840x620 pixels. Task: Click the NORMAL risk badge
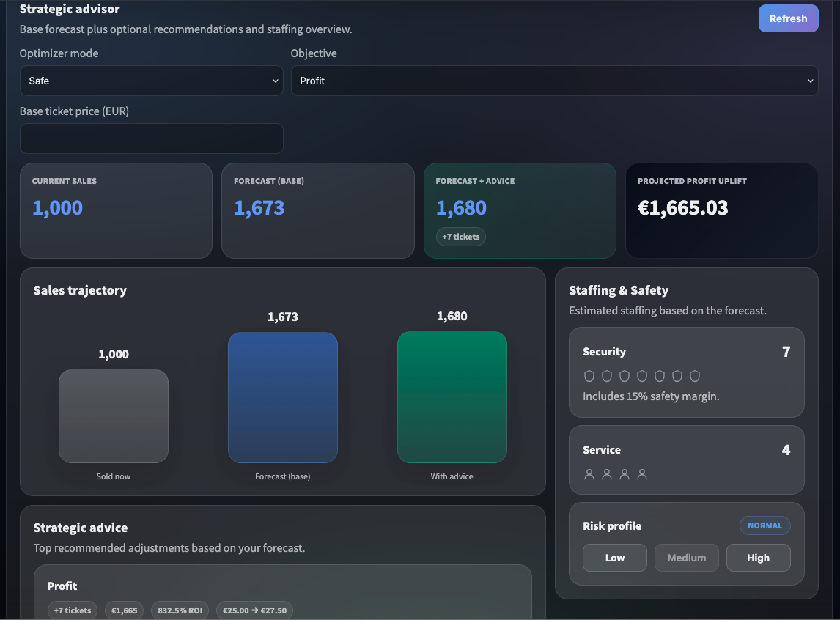[765, 525]
